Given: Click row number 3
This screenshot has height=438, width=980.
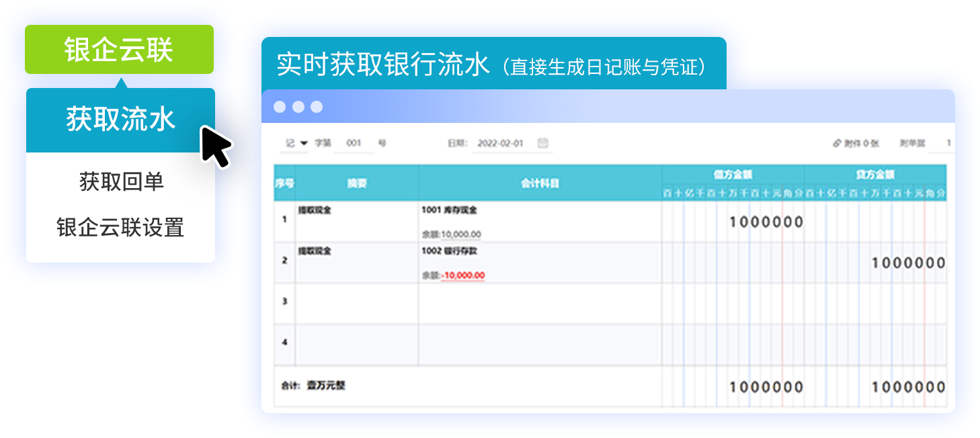Looking at the screenshot, I should (x=284, y=302).
